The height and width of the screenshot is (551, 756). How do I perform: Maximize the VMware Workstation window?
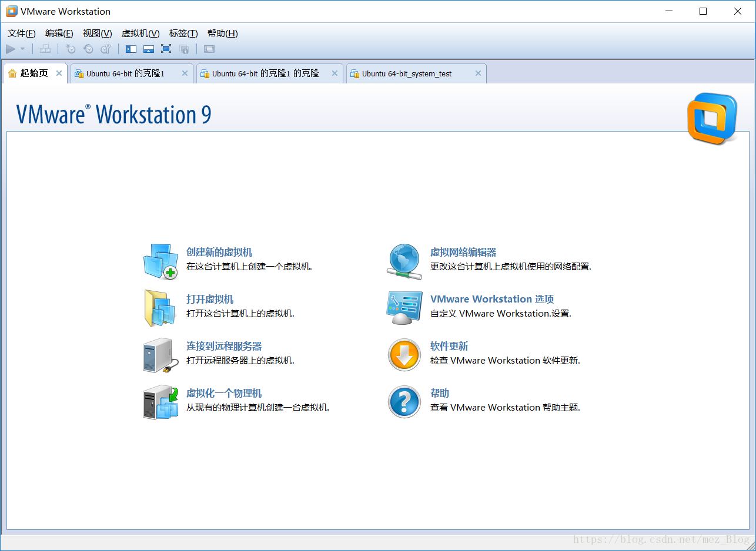(703, 11)
